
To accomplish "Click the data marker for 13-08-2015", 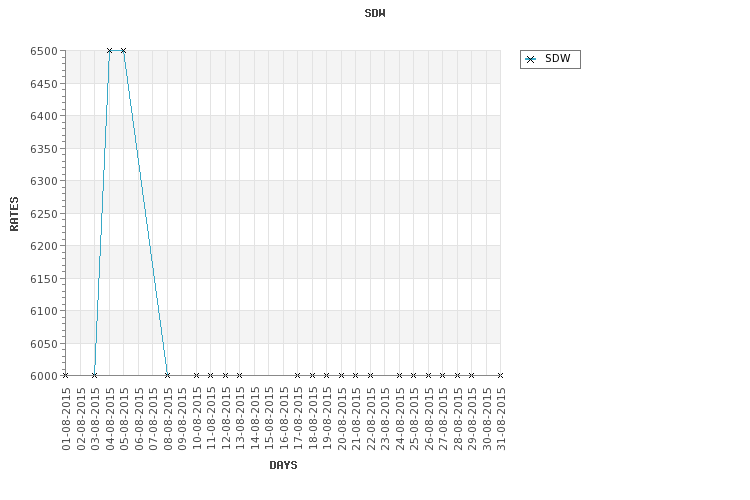I will pos(239,375).
